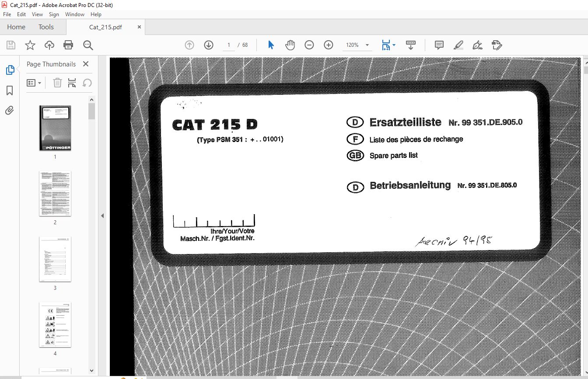The image size is (588, 379).
Task: Expand the fit page options arrow
Action: 394,45
